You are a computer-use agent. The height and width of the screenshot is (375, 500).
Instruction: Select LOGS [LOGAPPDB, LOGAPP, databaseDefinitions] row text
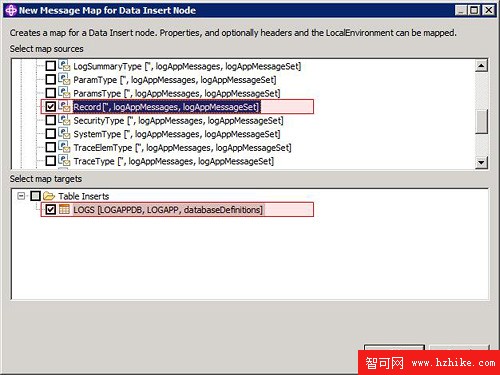pyautogui.click(x=168, y=210)
